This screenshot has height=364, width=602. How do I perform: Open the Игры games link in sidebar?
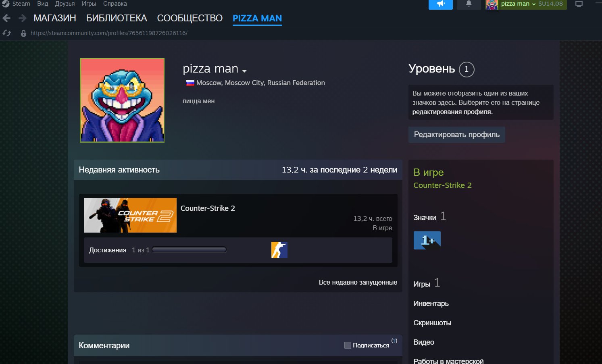click(x=422, y=284)
